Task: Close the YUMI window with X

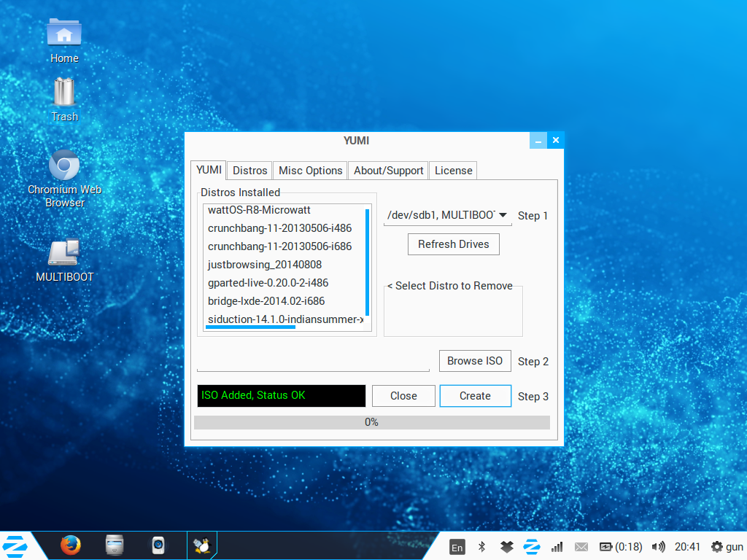Action: coord(555,141)
